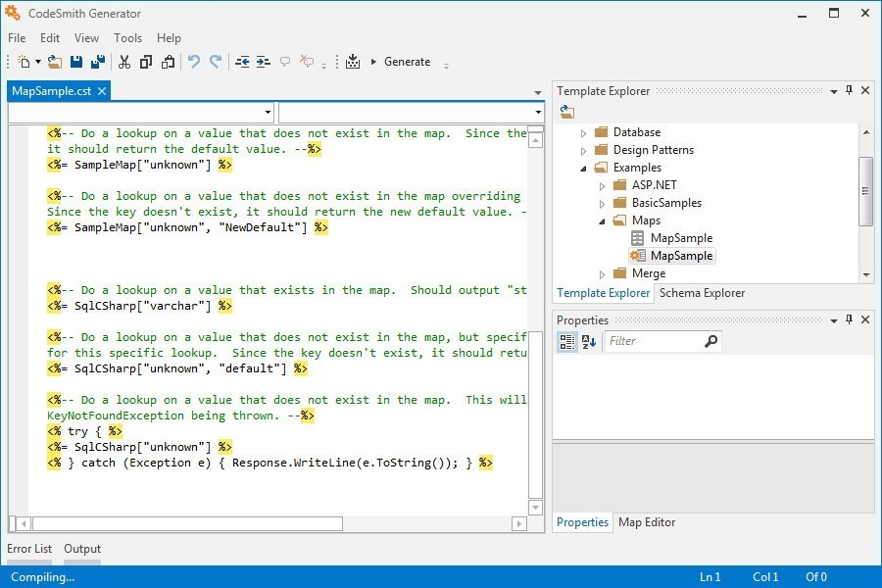Switch to the Schema Explorer tab
This screenshot has height=588, width=882.
(702, 293)
